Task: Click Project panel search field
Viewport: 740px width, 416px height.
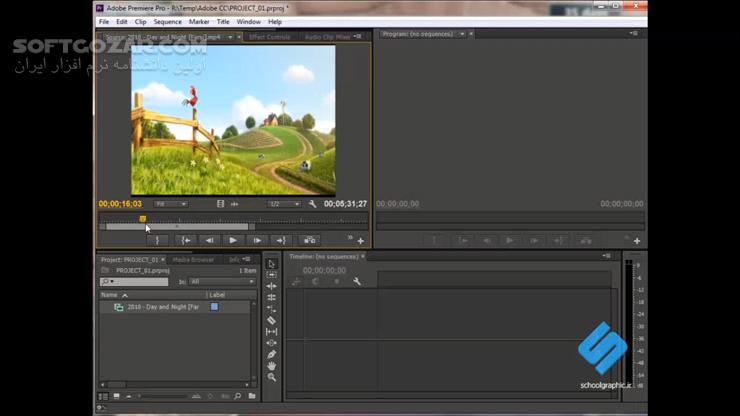Action: (x=134, y=282)
